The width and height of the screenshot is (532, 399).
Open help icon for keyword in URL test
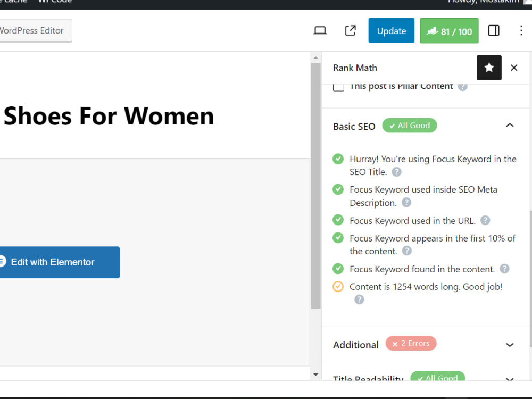pyautogui.click(x=485, y=221)
